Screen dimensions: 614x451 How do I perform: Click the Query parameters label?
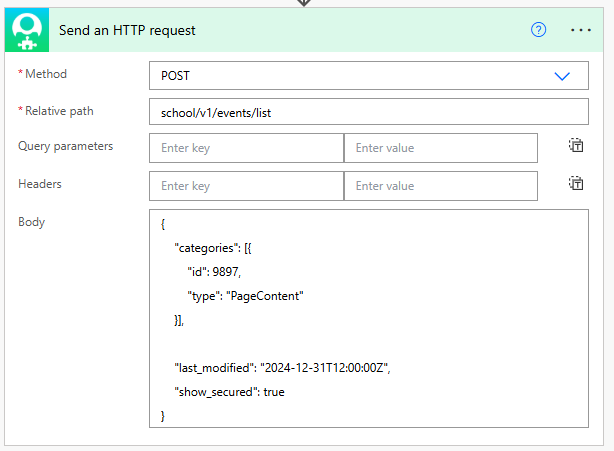(x=65, y=146)
